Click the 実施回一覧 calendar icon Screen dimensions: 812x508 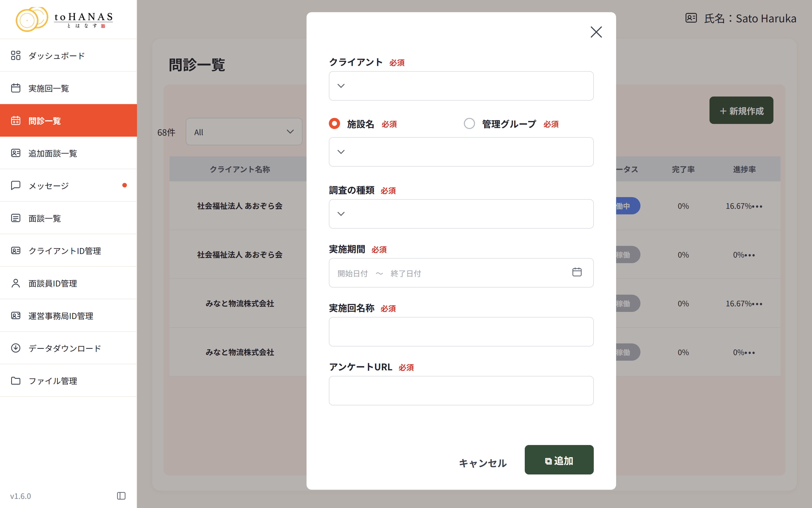point(16,88)
